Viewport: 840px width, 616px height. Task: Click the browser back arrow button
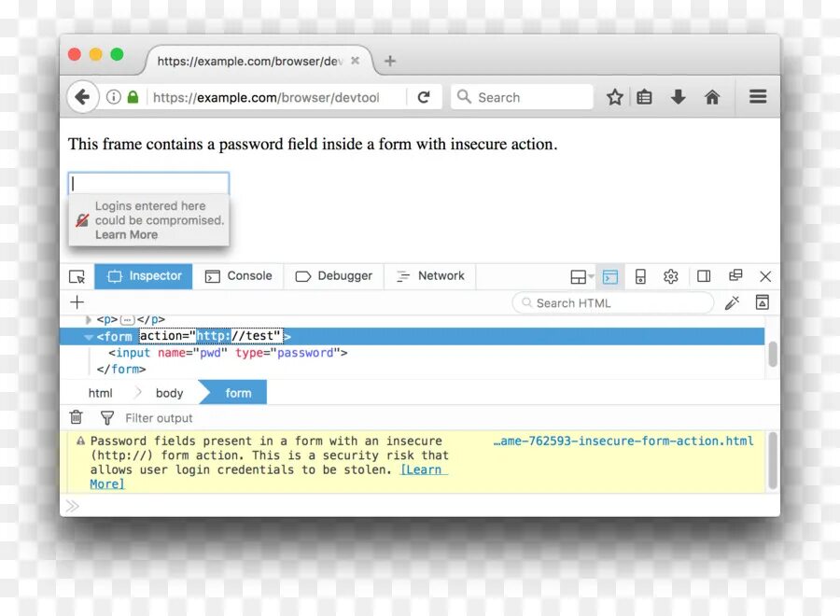(82, 97)
